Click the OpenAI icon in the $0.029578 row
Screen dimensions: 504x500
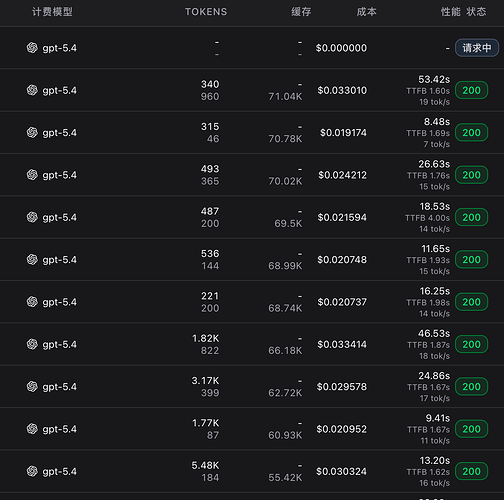[x=32, y=386]
